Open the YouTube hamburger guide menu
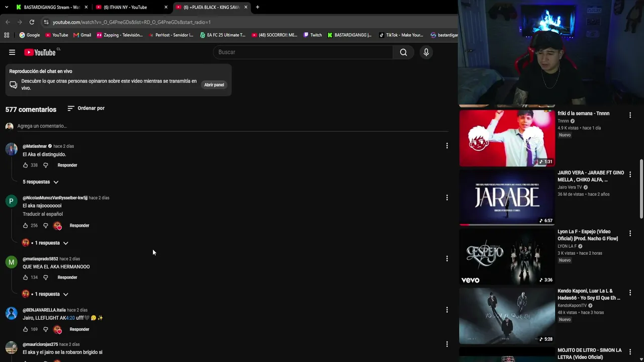This screenshot has height=362, width=644. click(x=12, y=52)
